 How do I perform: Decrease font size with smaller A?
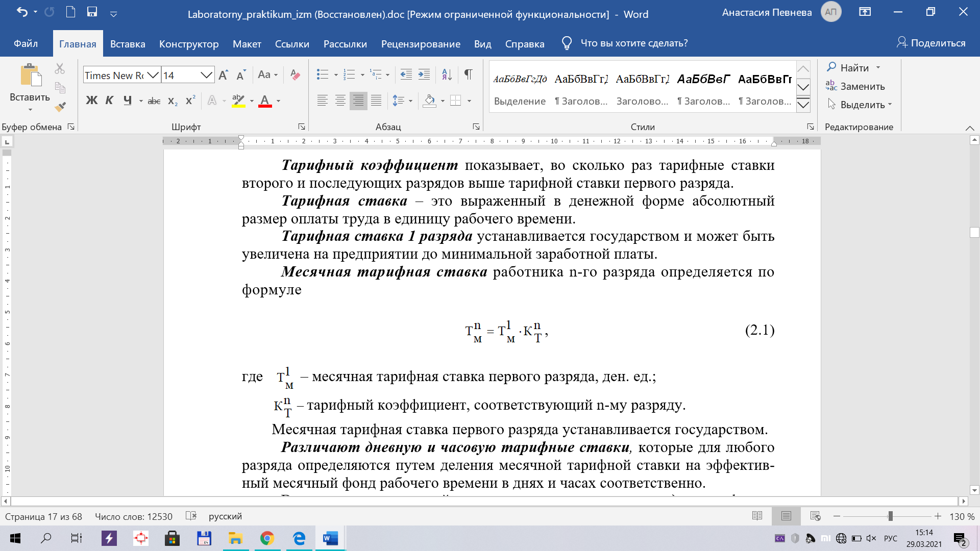(241, 75)
